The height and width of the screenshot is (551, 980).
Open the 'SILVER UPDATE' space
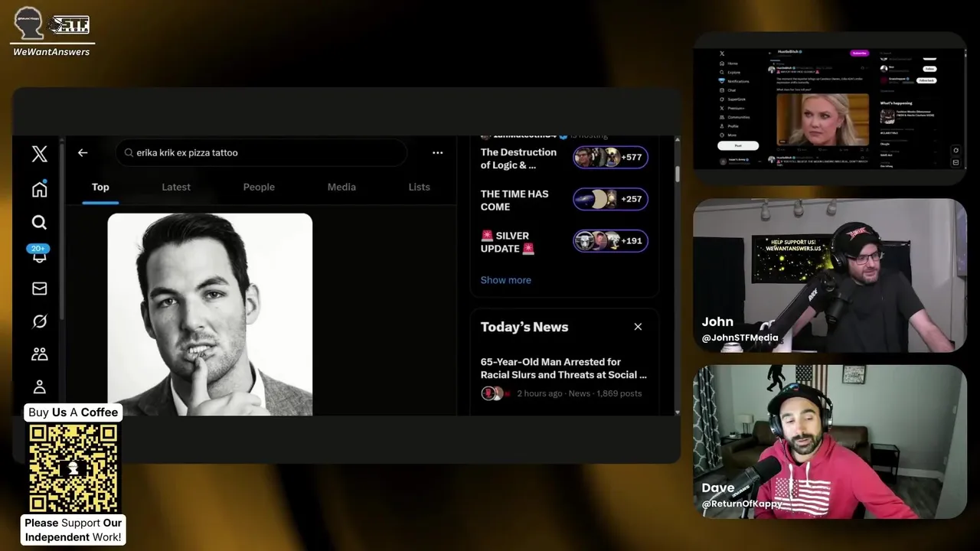508,242
